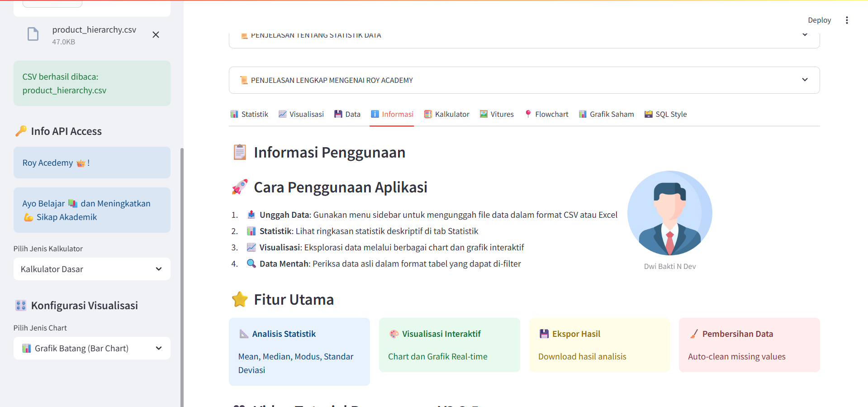Image resolution: width=868 pixels, height=407 pixels.
Task: Click the Dwi Bakti N Dev avatar image
Action: coord(669,213)
